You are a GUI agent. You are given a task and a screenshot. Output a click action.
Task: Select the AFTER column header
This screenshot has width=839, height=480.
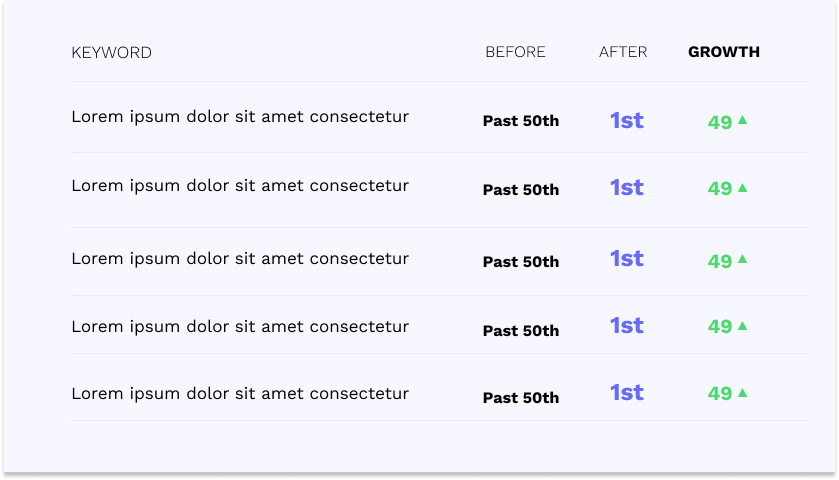(623, 52)
